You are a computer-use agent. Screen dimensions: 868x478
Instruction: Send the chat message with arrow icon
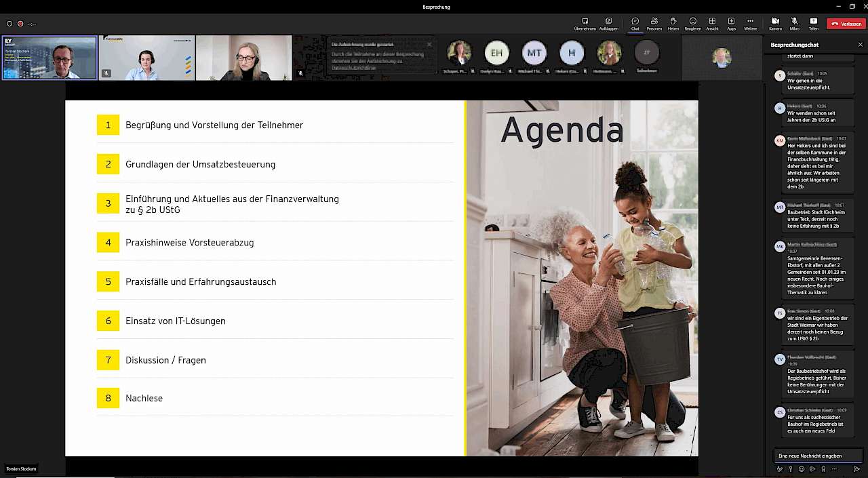tap(856, 469)
